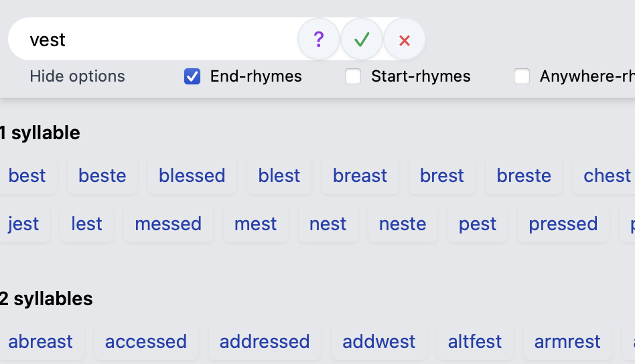Click the purple question mark help icon
The image size is (635, 364).
pos(319,39)
